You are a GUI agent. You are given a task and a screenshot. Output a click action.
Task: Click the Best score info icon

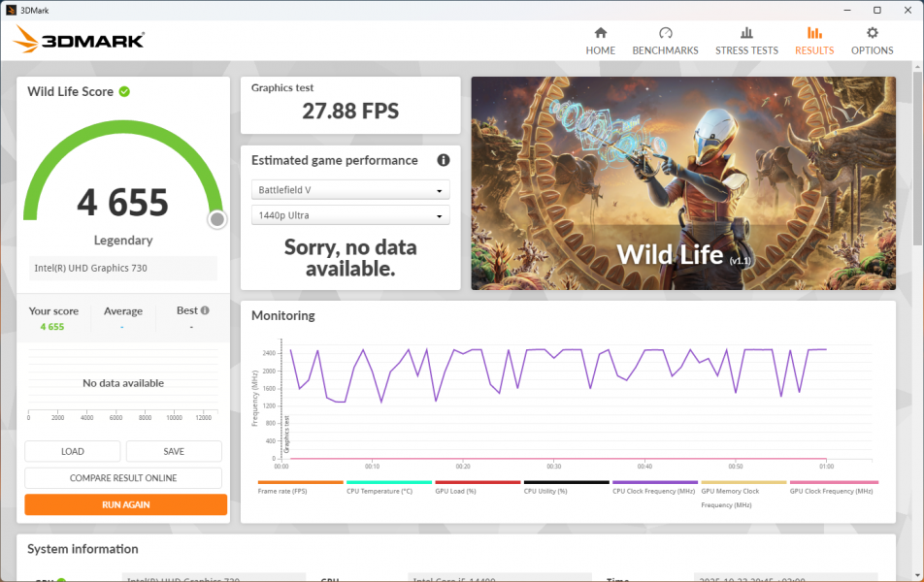[x=205, y=310]
